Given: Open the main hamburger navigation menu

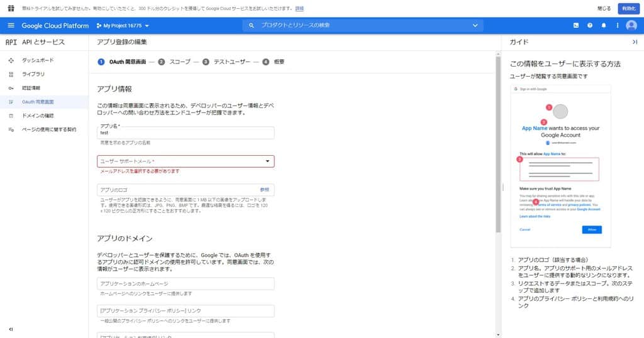Looking at the screenshot, I should tap(11, 25).
